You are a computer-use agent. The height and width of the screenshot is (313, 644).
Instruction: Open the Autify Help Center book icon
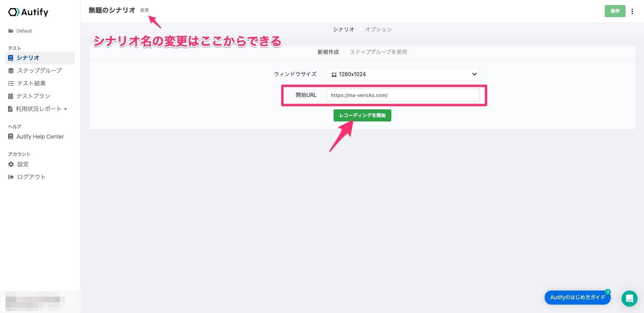(x=10, y=137)
